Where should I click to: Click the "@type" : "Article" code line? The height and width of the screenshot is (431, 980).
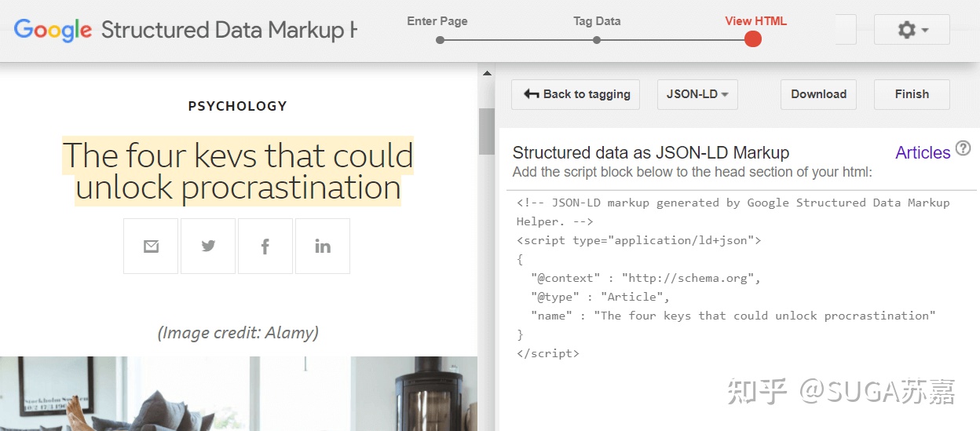600,297
